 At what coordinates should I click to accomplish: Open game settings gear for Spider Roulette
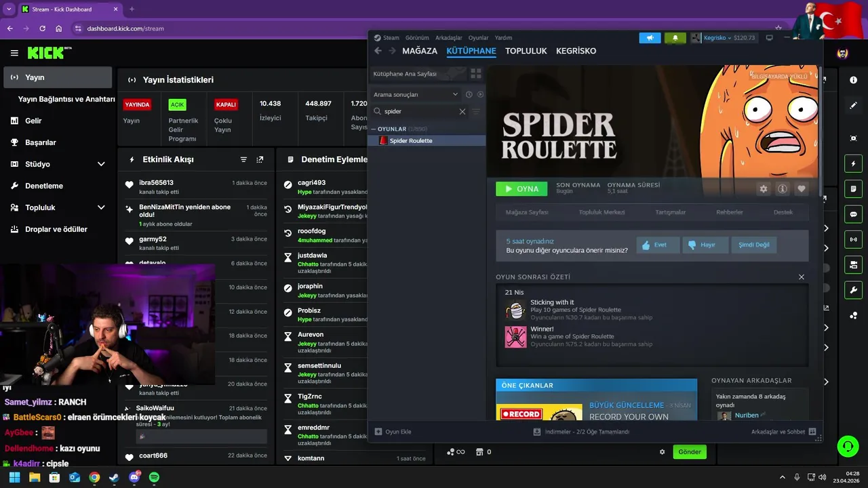pyautogui.click(x=764, y=189)
